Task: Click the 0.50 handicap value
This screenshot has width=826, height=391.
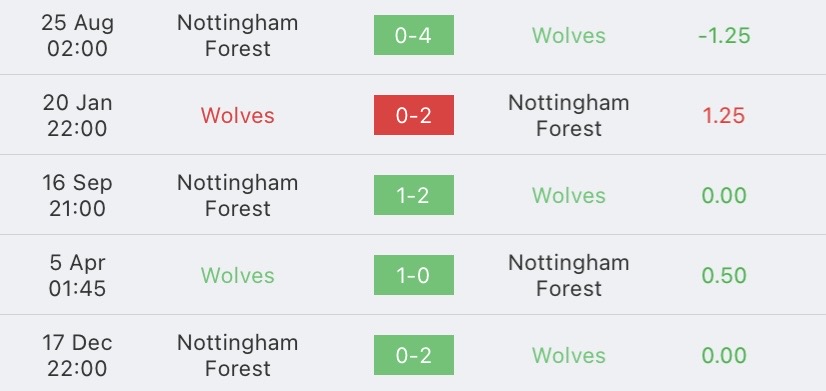Action: (x=724, y=276)
